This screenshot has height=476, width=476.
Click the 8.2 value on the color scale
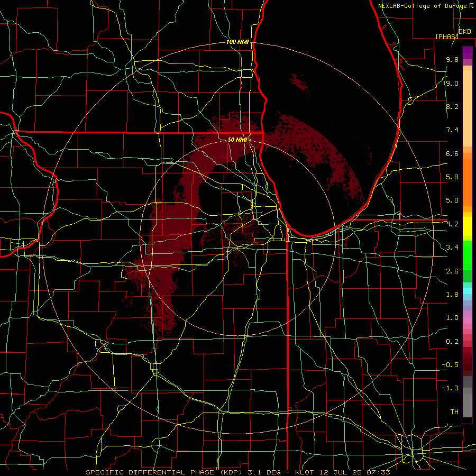tap(452, 106)
